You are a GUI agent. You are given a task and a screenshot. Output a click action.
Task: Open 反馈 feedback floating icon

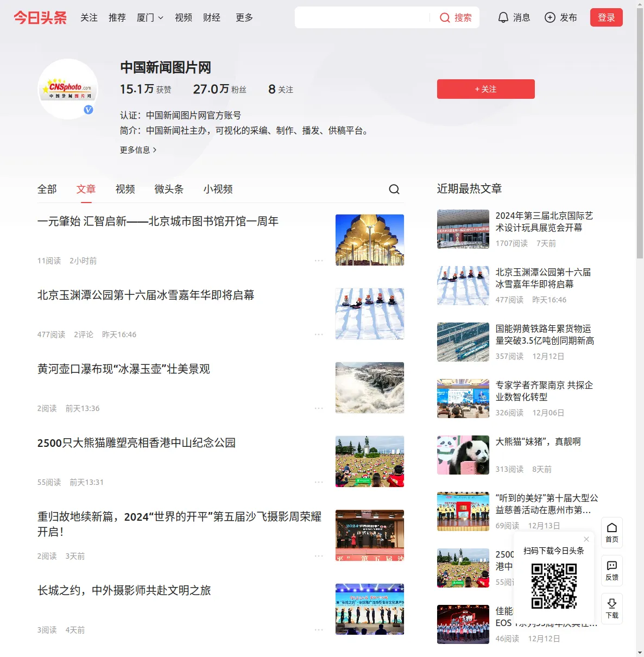coord(612,571)
